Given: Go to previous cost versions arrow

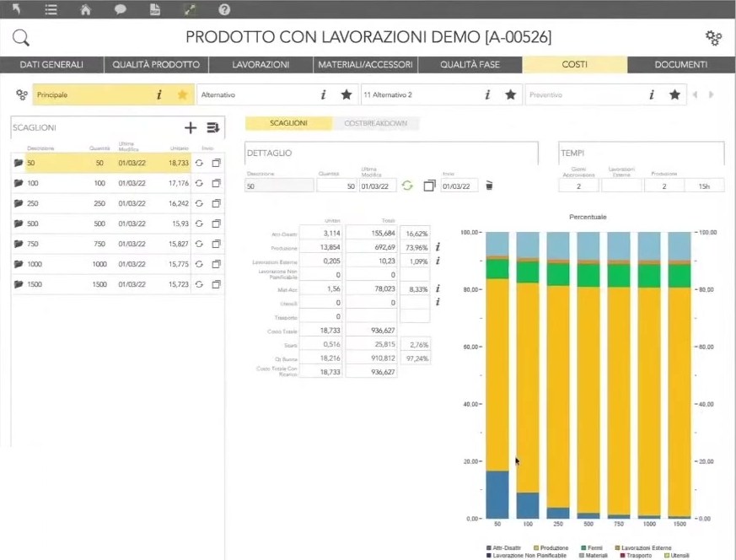Looking at the screenshot, I should click(x=696, y=94).
